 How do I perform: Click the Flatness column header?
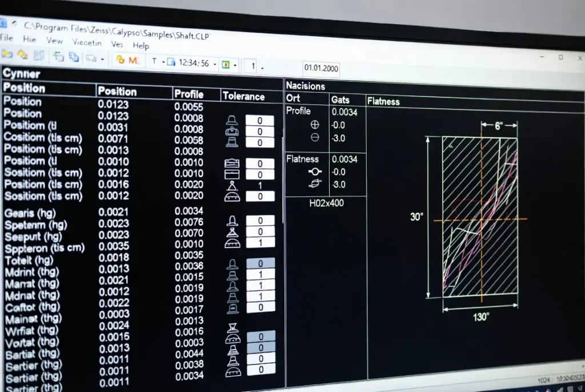[383, 102]
